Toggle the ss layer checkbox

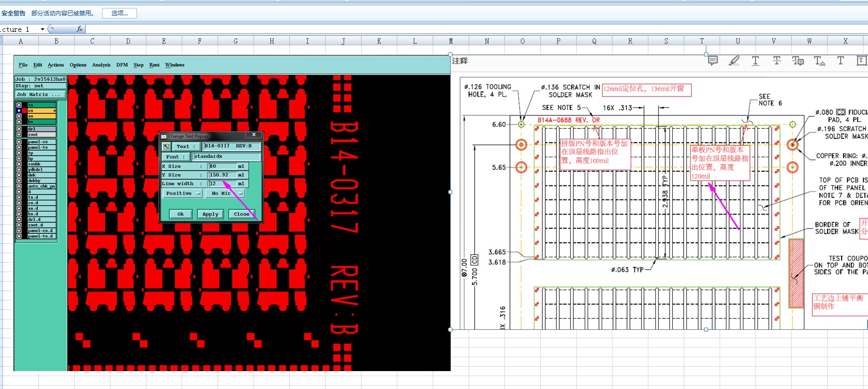pos(19,116)
